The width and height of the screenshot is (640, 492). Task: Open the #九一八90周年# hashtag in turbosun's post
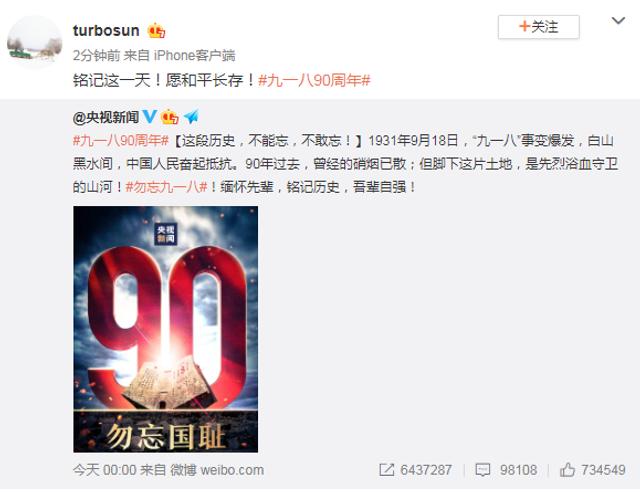314,80
